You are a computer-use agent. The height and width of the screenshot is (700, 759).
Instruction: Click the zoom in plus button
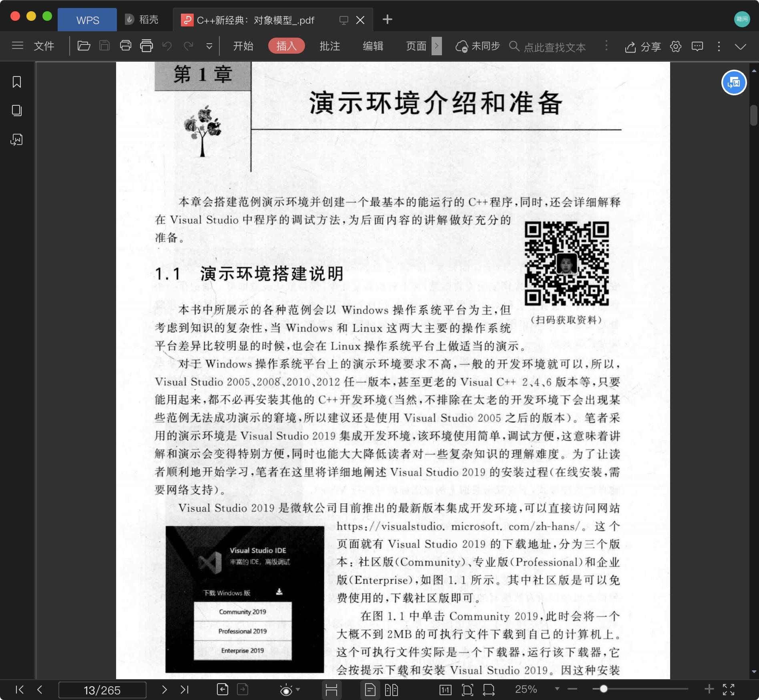[x=709, y=689]
